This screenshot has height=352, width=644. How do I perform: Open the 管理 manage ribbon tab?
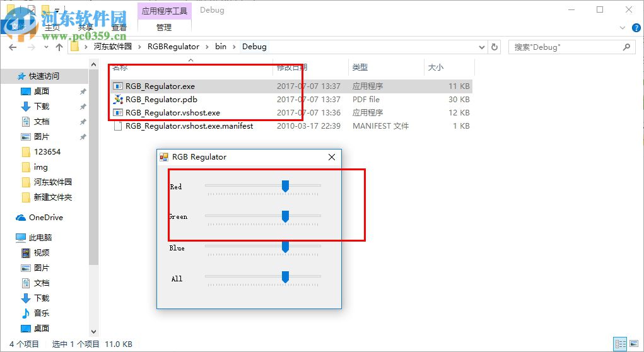click(x=164, y=27)
